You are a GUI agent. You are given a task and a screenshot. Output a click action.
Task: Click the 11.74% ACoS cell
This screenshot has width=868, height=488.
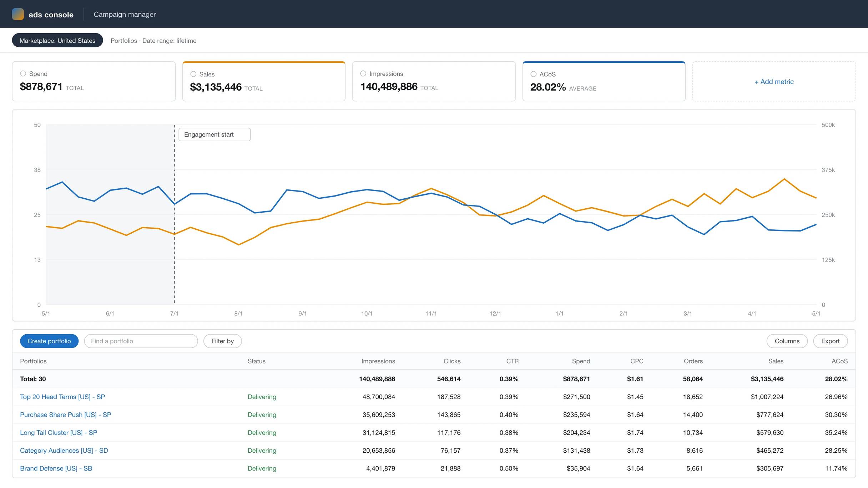[x=836, y=468]
